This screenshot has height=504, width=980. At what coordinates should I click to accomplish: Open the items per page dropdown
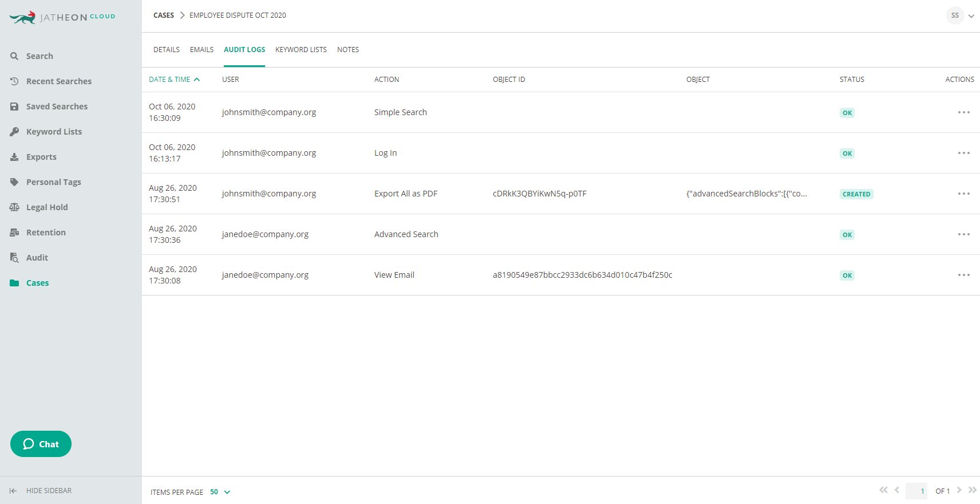(220, 492)
